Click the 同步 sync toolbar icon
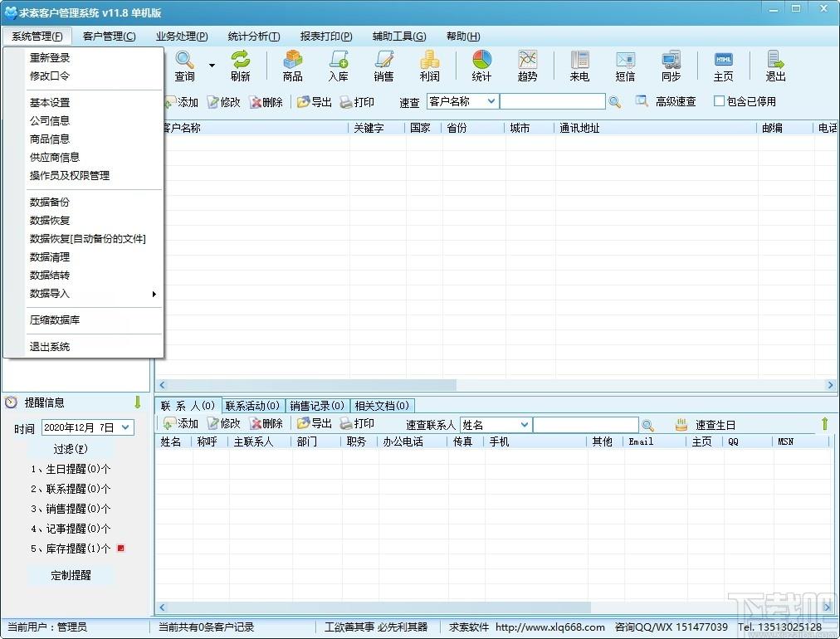This screenshot has height=639, width=840. (671, 66)
